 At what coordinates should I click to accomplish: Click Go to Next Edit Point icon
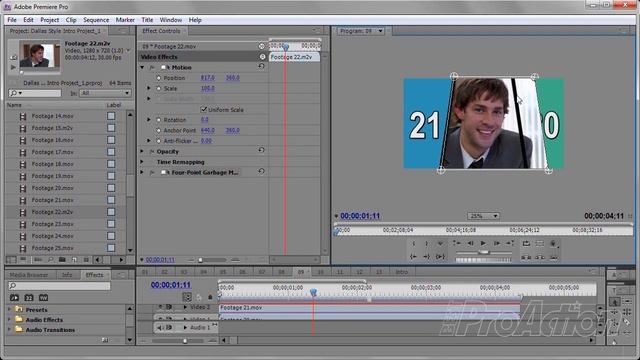[x=510, y=243]
